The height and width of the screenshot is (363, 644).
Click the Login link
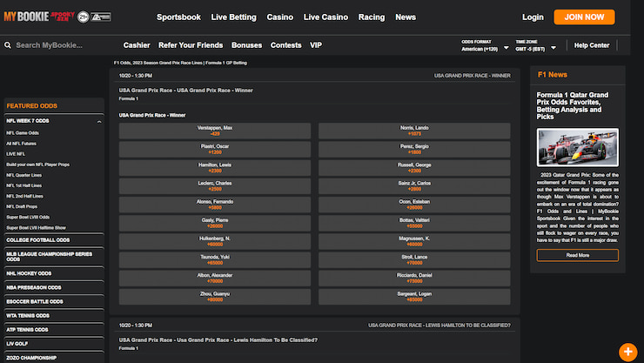click(x=533, y=17)
